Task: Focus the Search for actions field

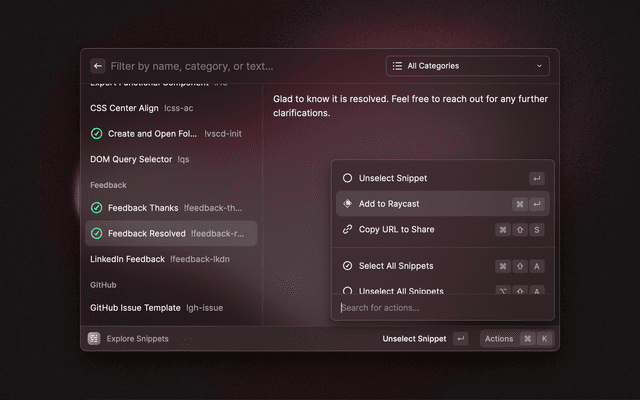Action: (x=440, y=307)
